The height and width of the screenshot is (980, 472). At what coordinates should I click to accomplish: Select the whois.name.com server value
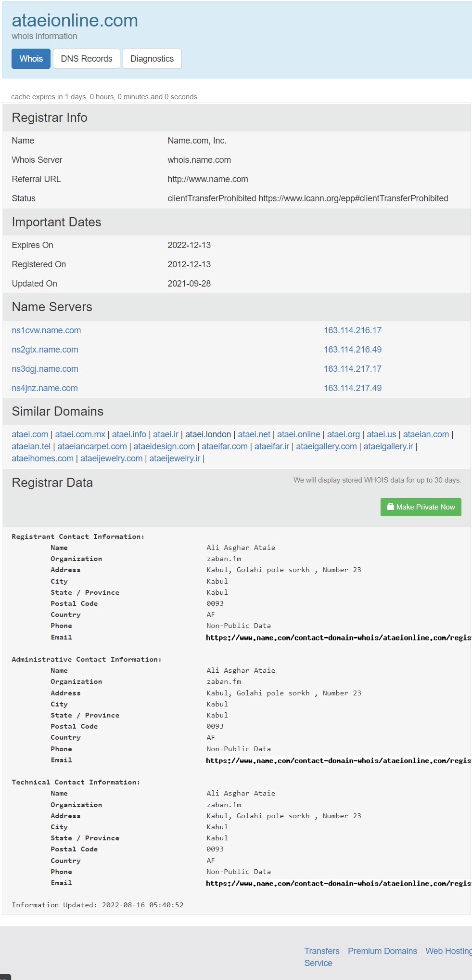coord(199,160)
